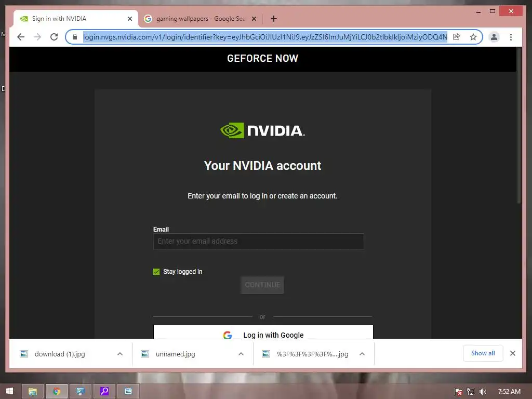Select the Sign in with NVIDIA tab
532x399 pixels.
click(76, 19)
